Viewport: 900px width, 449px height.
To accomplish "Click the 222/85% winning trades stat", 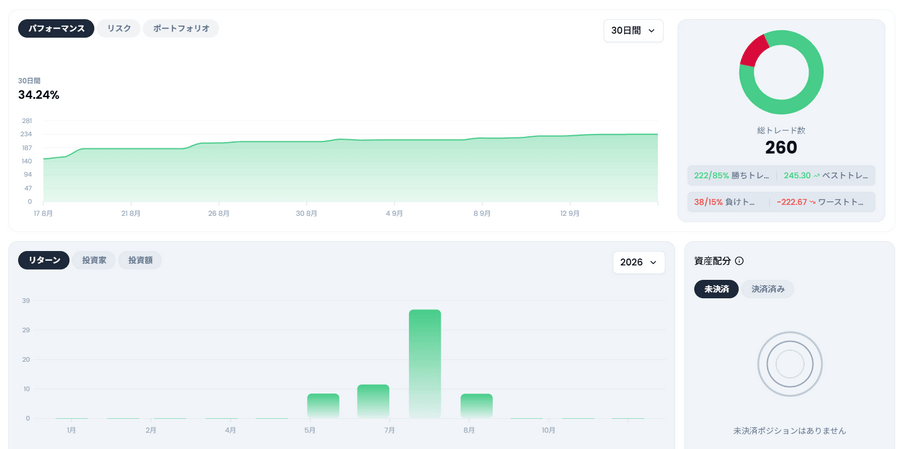I will point(731,176).
